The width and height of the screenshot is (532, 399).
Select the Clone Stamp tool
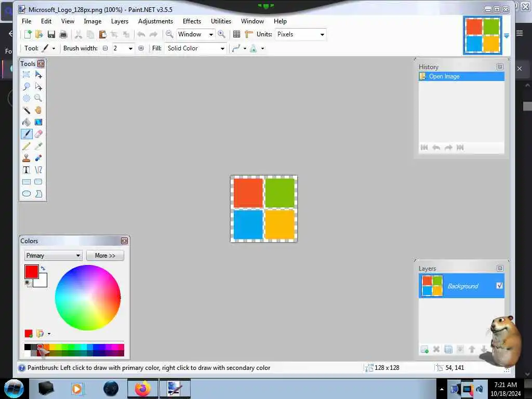[26, 158]
